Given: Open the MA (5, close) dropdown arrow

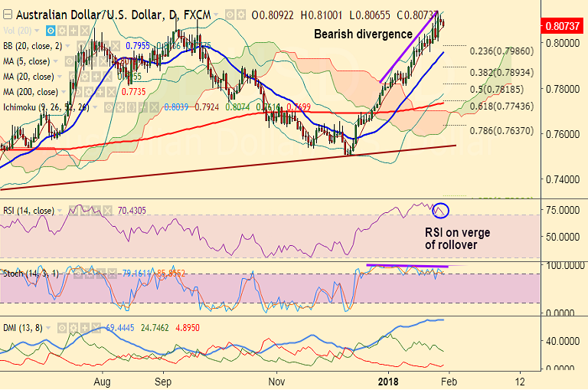Looking at the screenshot, I should 56,61.
